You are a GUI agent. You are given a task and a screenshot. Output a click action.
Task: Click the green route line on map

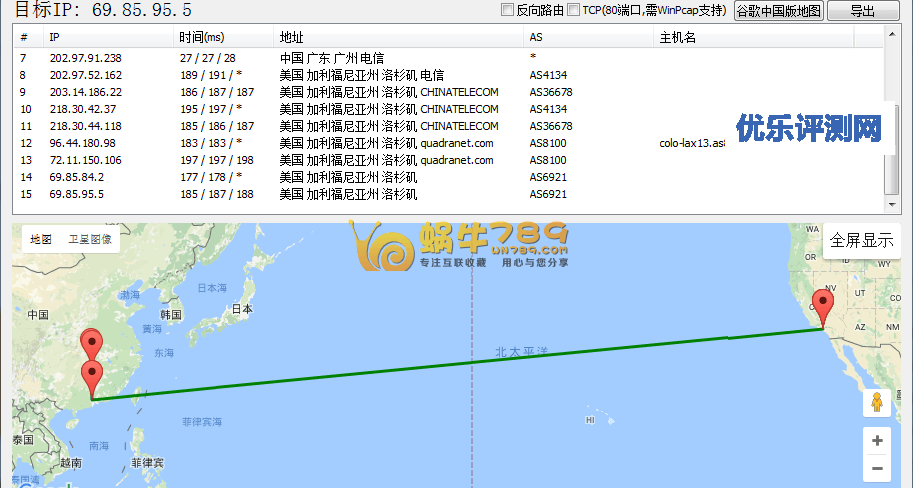pos(457,365)
